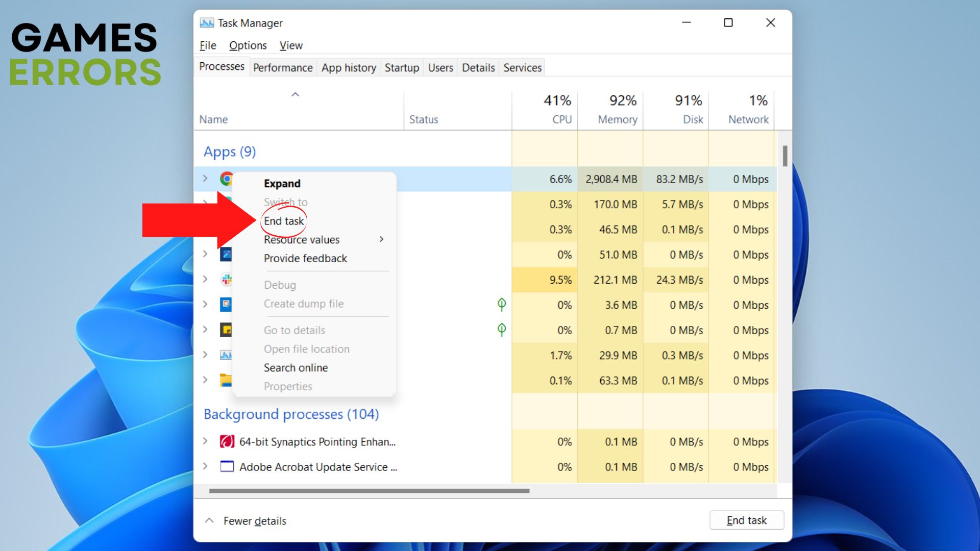The image size is (980, 551).
Task: Select the Performance tab
Action: coord(281,67)
